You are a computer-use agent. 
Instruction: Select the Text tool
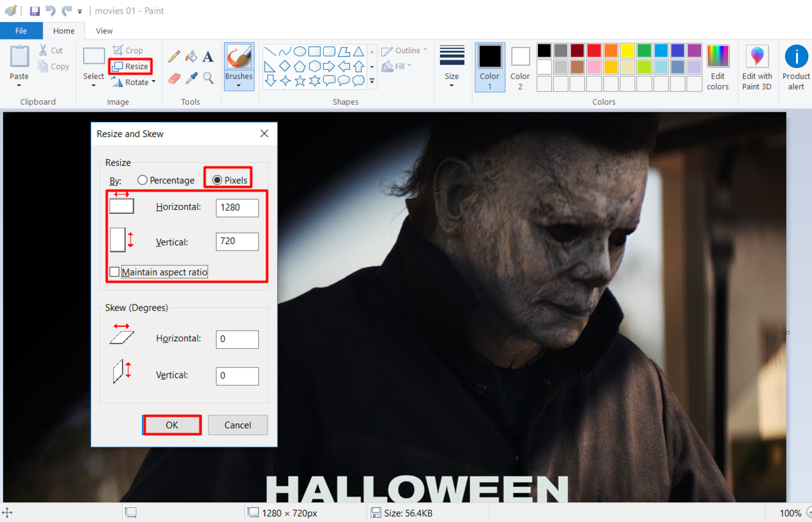click(x=208, y=56)
